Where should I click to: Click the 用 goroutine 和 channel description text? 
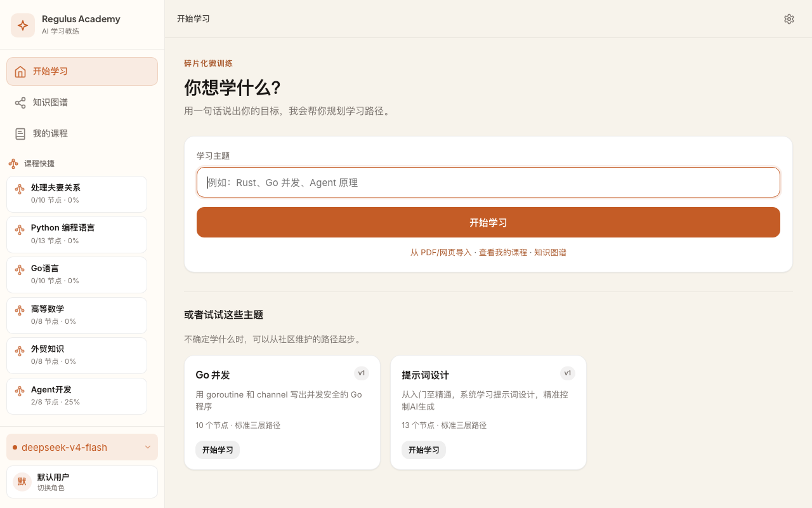279,401
